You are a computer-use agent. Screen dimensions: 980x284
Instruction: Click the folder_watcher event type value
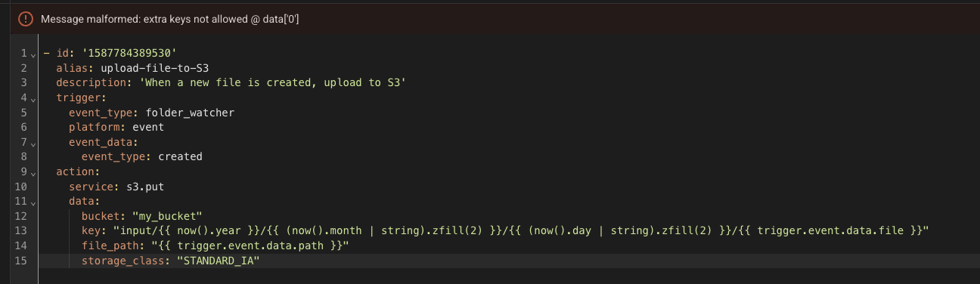190,113
